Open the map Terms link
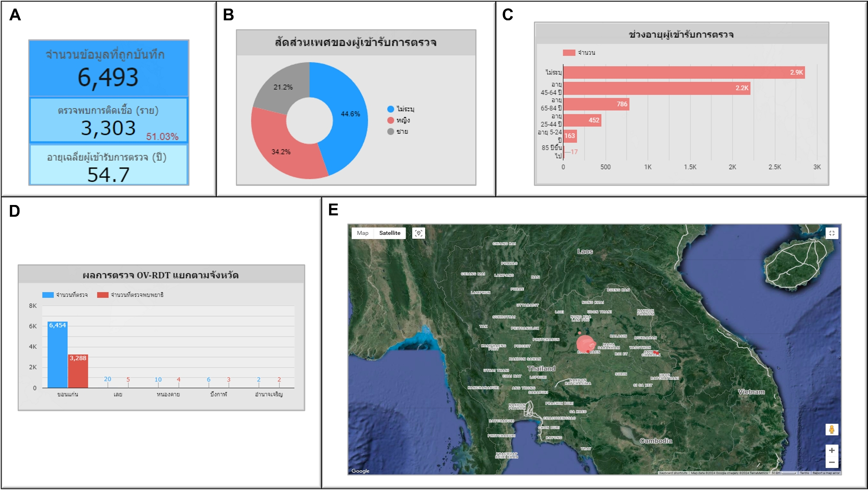 click(804, 473)
